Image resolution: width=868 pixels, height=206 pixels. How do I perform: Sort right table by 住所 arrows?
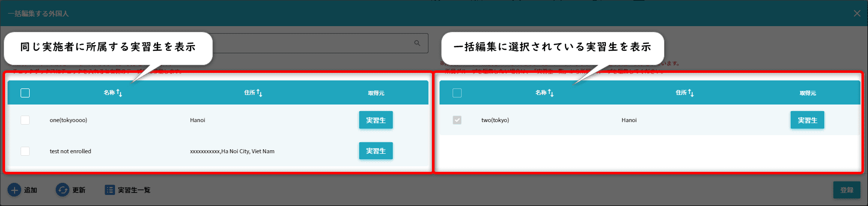click(691, 93)
